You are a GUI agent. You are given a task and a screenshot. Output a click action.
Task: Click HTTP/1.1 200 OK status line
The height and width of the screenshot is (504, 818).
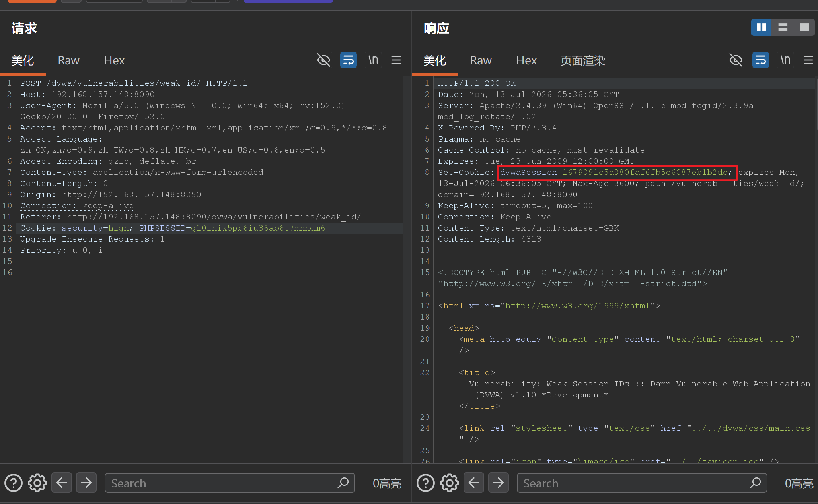click(x=477, y=83)
